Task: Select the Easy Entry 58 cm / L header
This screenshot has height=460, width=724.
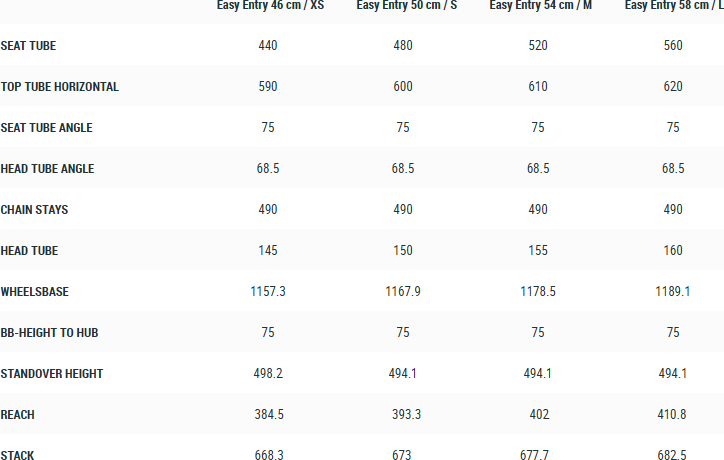Action: (673, 6)
